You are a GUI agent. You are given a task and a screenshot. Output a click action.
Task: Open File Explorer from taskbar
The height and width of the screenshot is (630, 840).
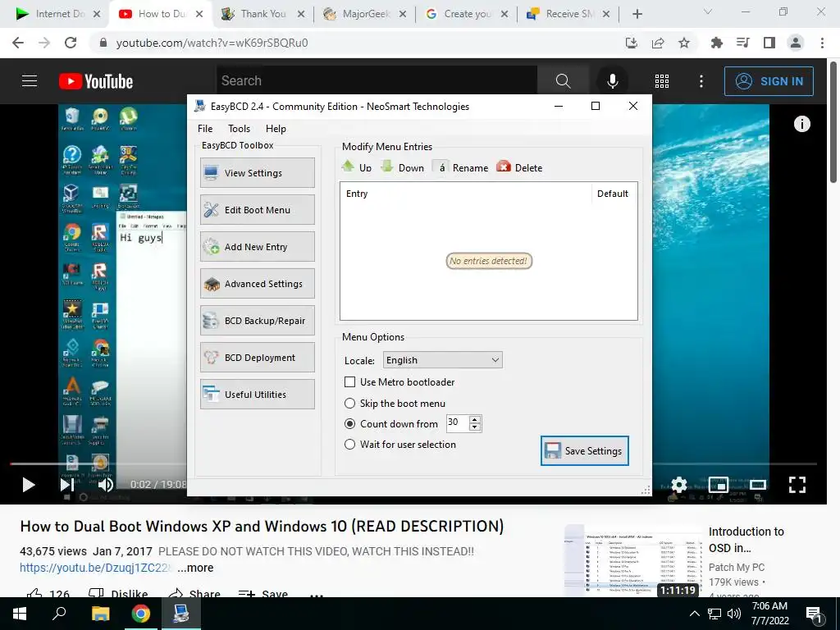(100, 614)
